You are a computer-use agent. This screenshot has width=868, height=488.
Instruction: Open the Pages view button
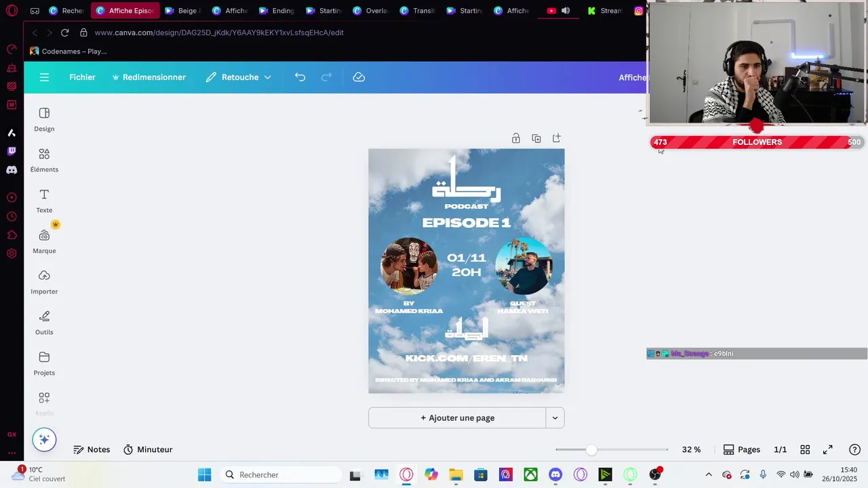point(742,449)
